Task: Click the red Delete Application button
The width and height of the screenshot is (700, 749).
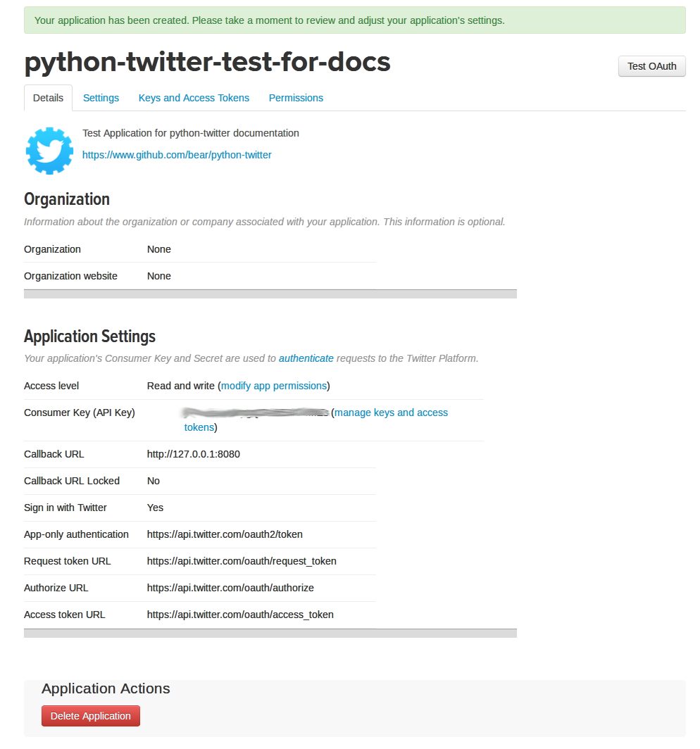Action: point(91,716)
